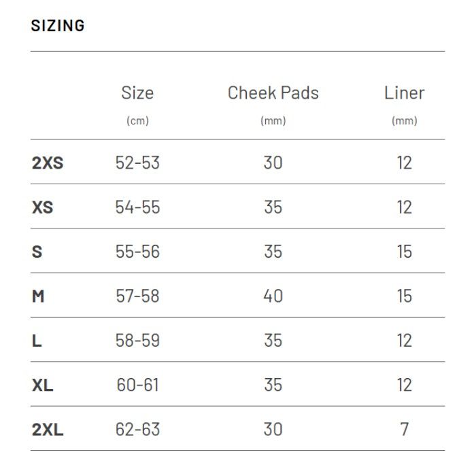Click the 55-56 size range cell
The height and width of the screenshot is (476, 476).
tap(137, 252)
